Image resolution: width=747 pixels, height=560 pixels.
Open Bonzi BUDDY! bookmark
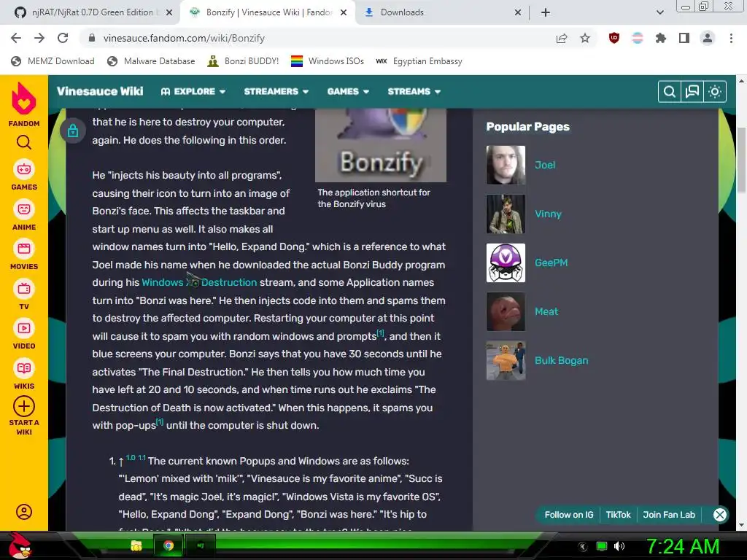pos(244,61)
